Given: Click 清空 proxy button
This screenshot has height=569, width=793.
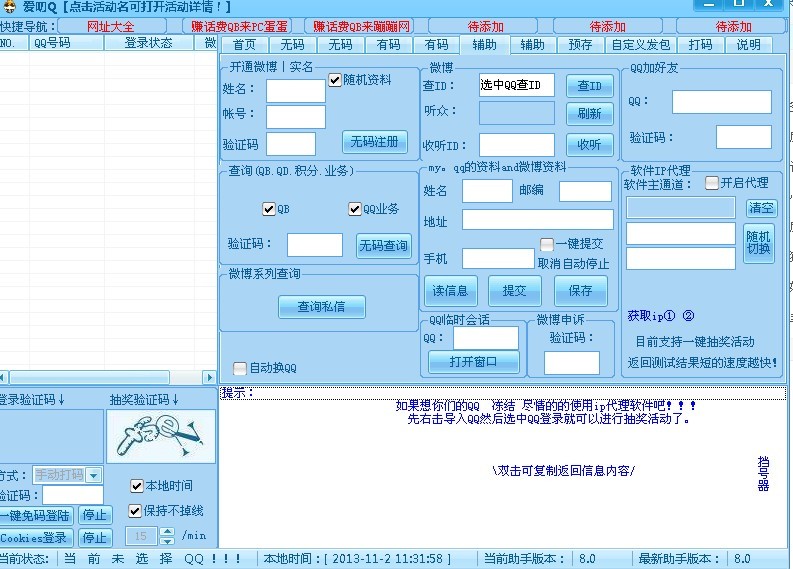Looking at the screenshot, I should tap(761, 208).
